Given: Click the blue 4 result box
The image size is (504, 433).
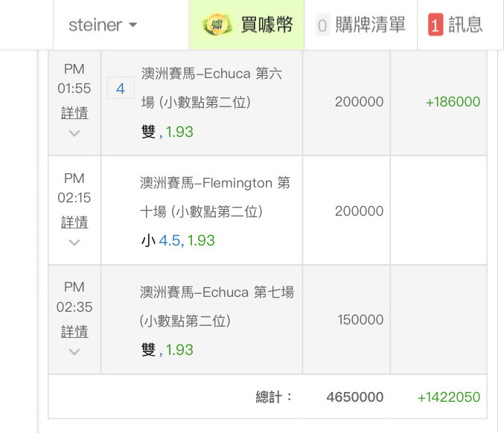Looking at the screenshot, I should click(121, 88).
